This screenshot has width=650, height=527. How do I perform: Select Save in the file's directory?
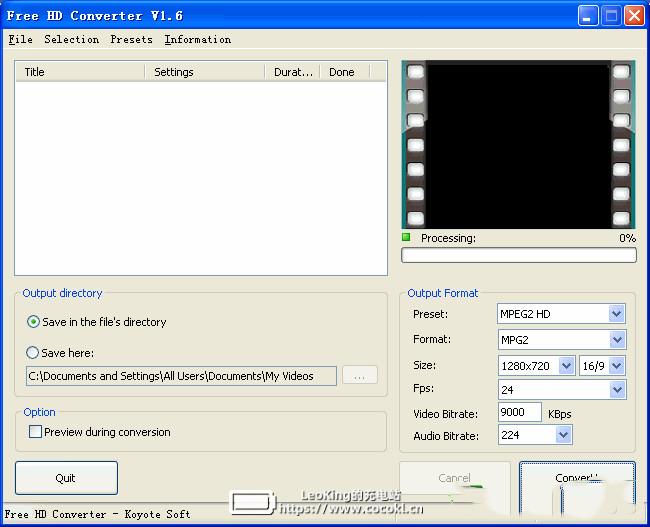96,322
